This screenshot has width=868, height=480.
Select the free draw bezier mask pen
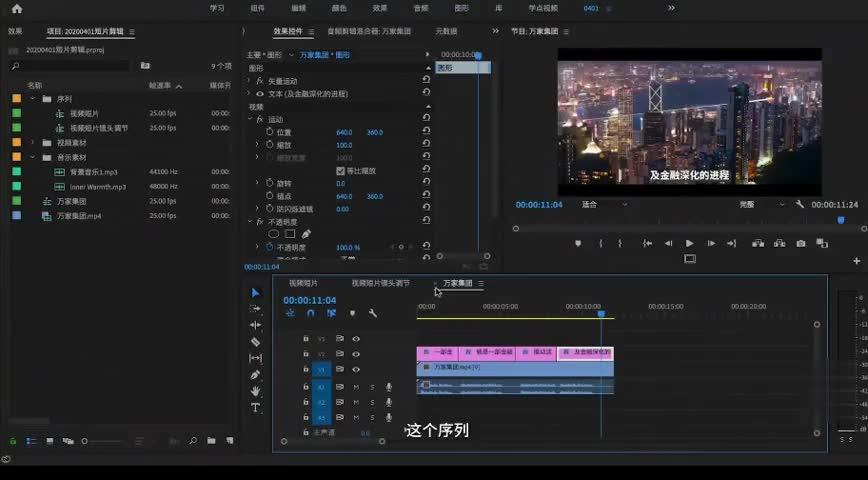pyautogui.click(x=306, y=234)
